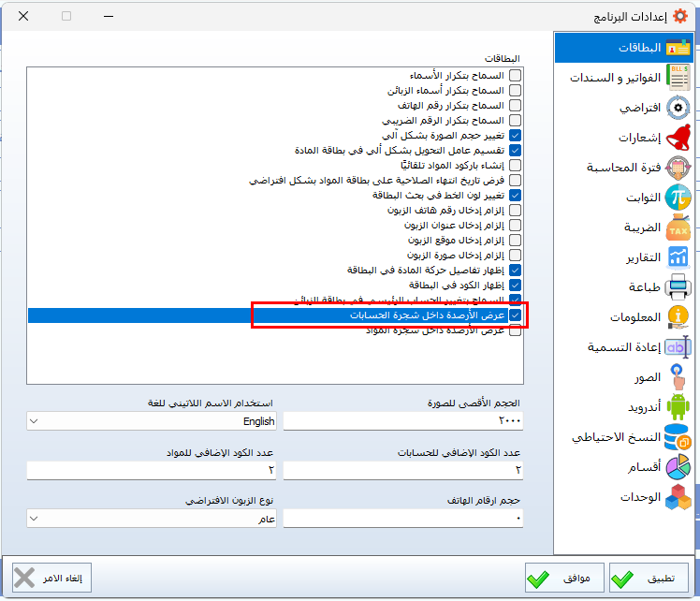Open the Tax (الضريبة) settings icon
The height and width of the screenshot is (601, 700).
point(678,227)
